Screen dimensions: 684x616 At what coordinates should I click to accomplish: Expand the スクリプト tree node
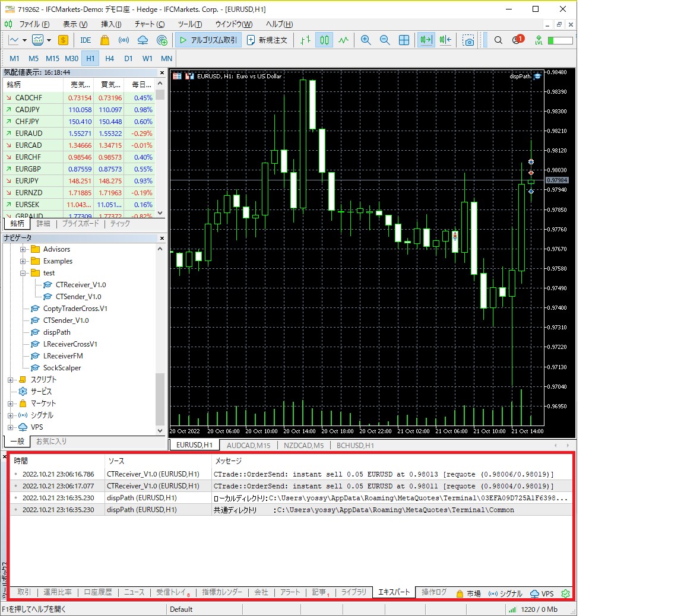point(11,380)
